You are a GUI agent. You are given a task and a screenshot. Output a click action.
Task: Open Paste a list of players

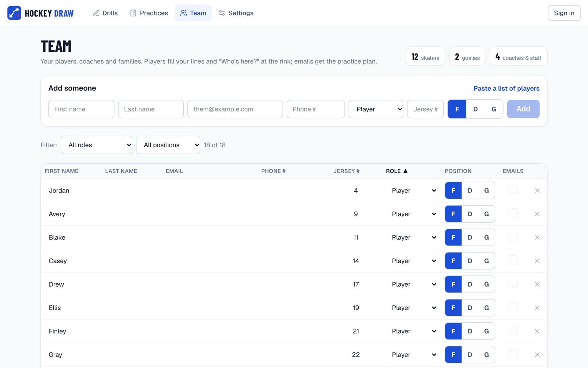(506, 89)
